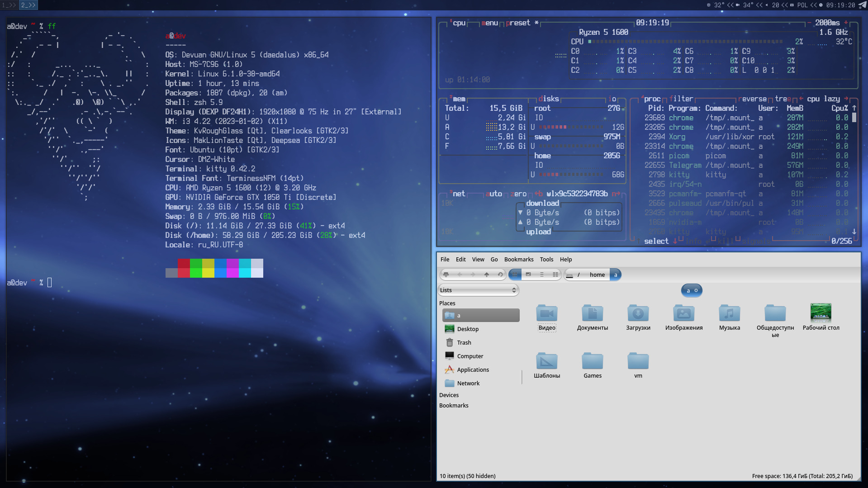Click the bright green color block

(x=196, y=273)
